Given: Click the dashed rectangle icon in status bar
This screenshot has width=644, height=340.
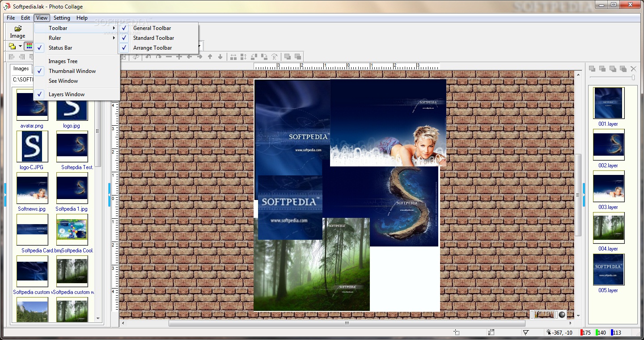Looking at the screenshot, I should (491, 332).
